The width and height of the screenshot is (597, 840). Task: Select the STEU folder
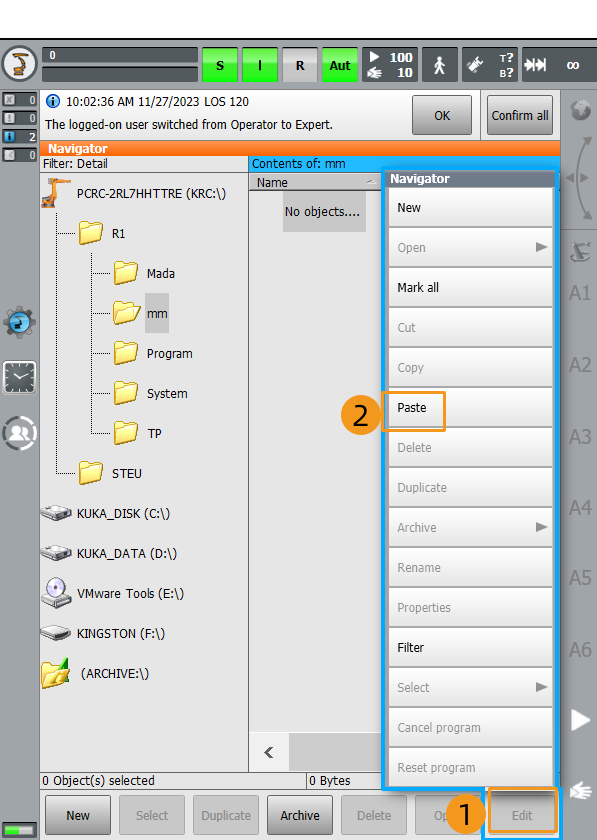(110, 474)
